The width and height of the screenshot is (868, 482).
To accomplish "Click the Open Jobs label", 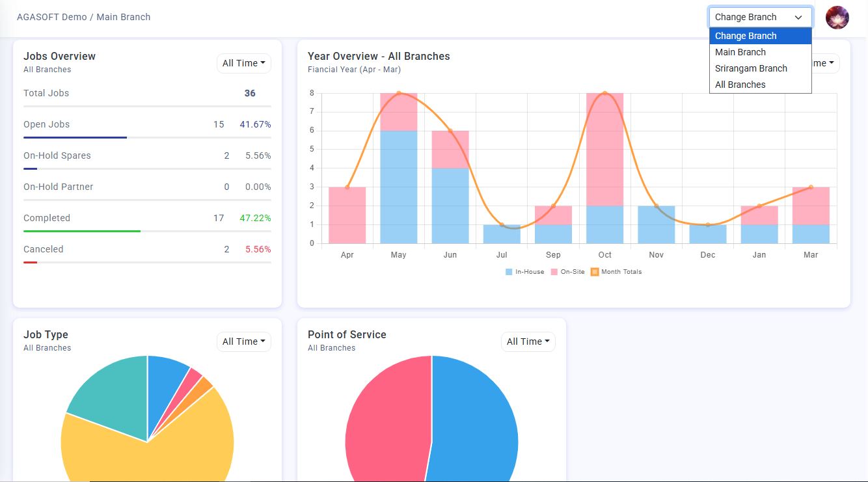I will coord(46,124).
